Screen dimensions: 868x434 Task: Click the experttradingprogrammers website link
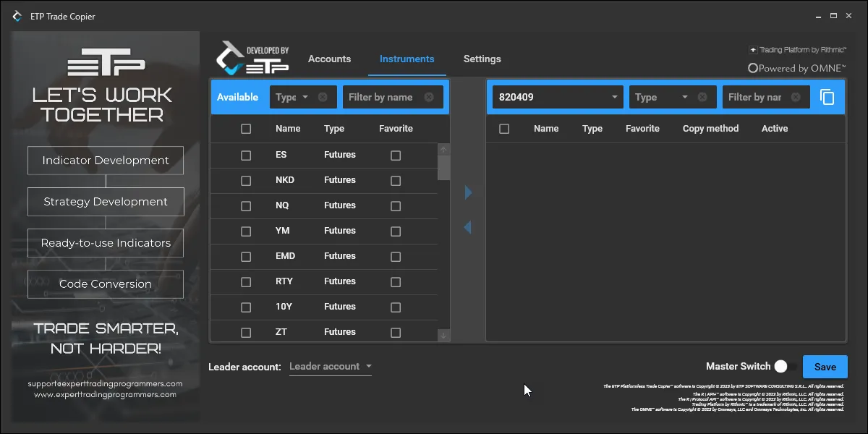click(x=106, y=395)
